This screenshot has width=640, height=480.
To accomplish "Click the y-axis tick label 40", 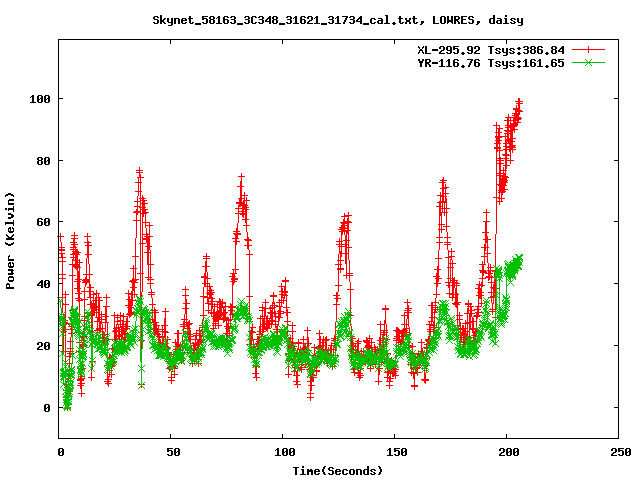I will click(43, 284).
